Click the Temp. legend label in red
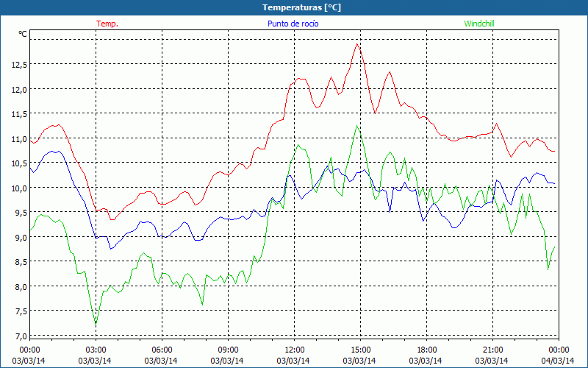This screenshot has height=368, width=588. click(x=107, y=24)
